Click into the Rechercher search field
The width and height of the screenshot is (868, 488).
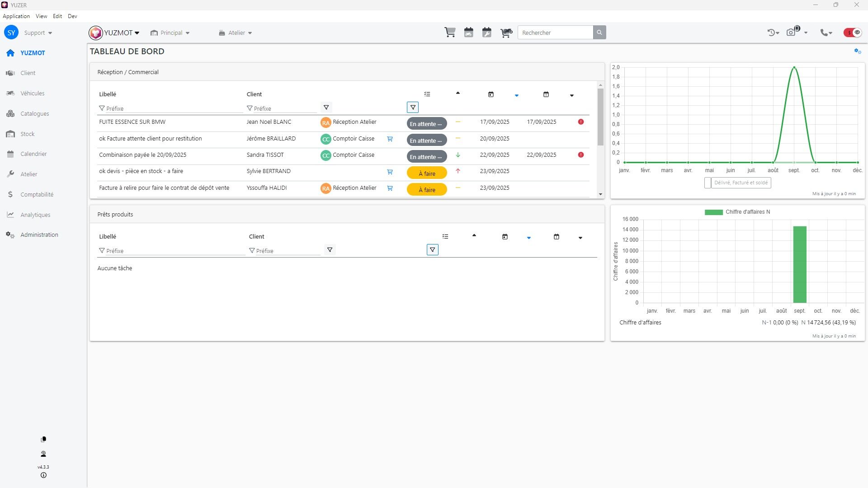pos(555,33)
